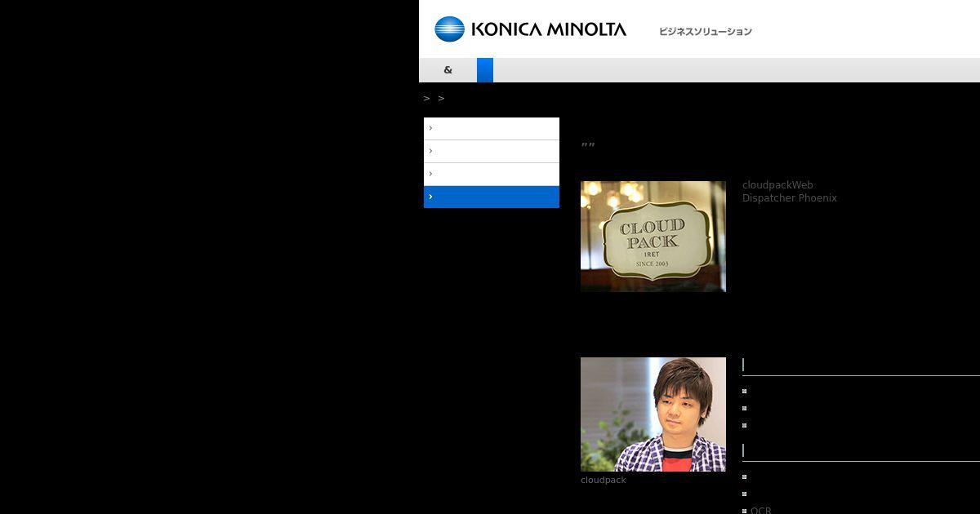Select the blue highlighted sidebar menu item
980x514 pixels.
point(492,197)
